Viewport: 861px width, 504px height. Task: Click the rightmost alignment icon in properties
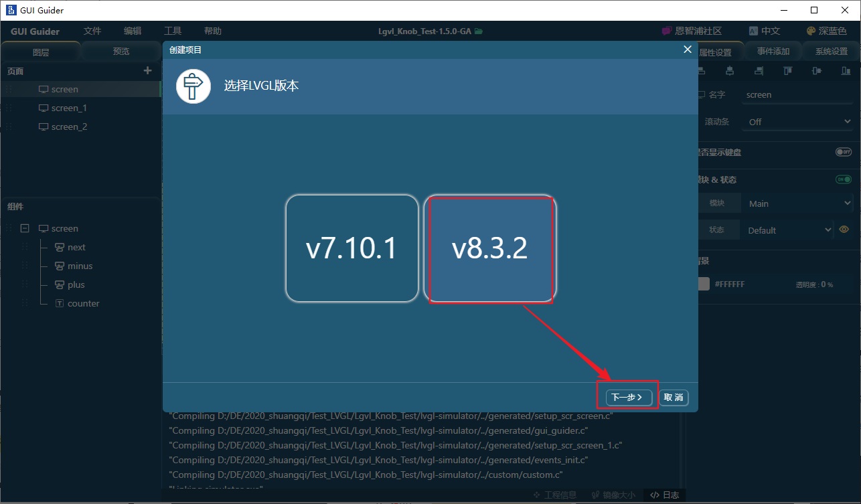point(846,71)
